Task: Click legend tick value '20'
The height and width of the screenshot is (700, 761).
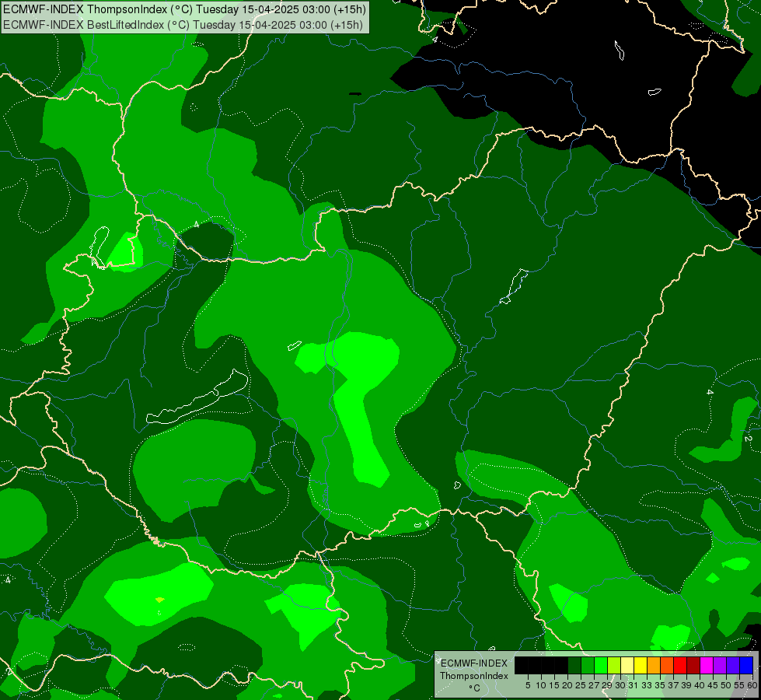Action: [567, 685]
